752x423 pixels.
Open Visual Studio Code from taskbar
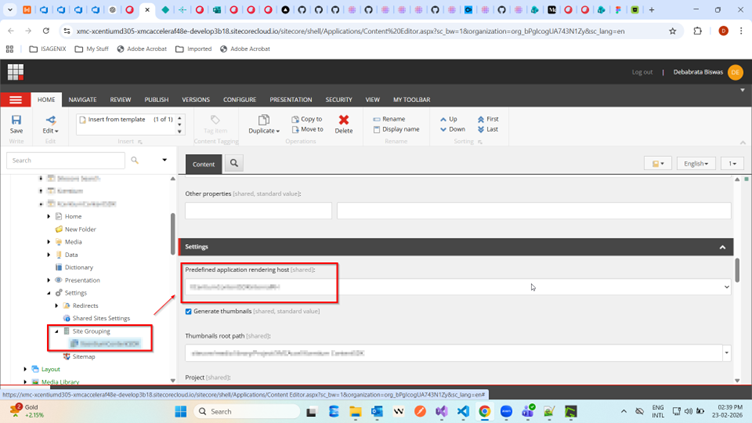click(463, 411)
